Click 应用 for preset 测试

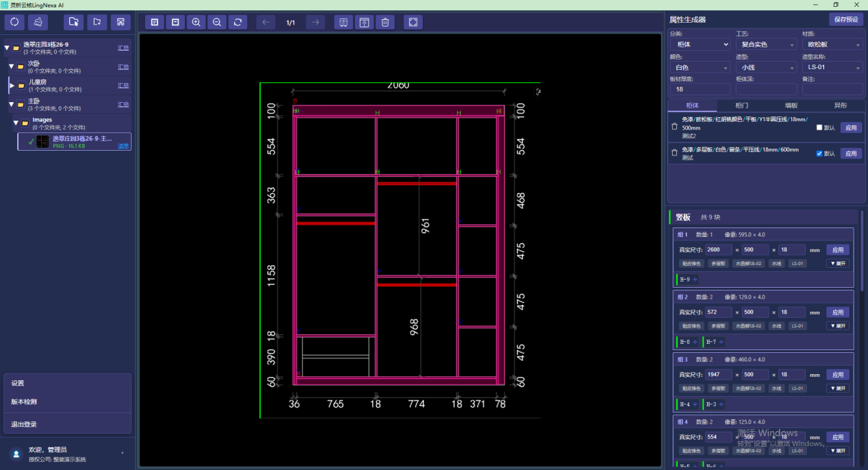tap(851, 153)
